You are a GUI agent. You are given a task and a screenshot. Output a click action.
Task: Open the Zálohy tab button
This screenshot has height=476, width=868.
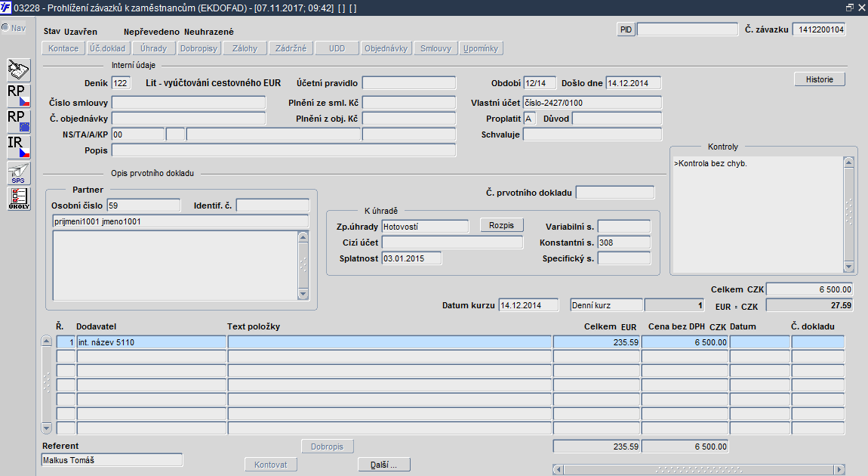(245, 48)
